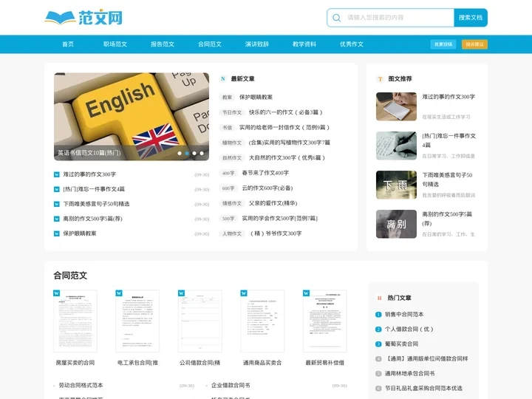Viewport: 532px width, 399px height.
Task: Click the 书信 category tag
Action: (227, 128)
